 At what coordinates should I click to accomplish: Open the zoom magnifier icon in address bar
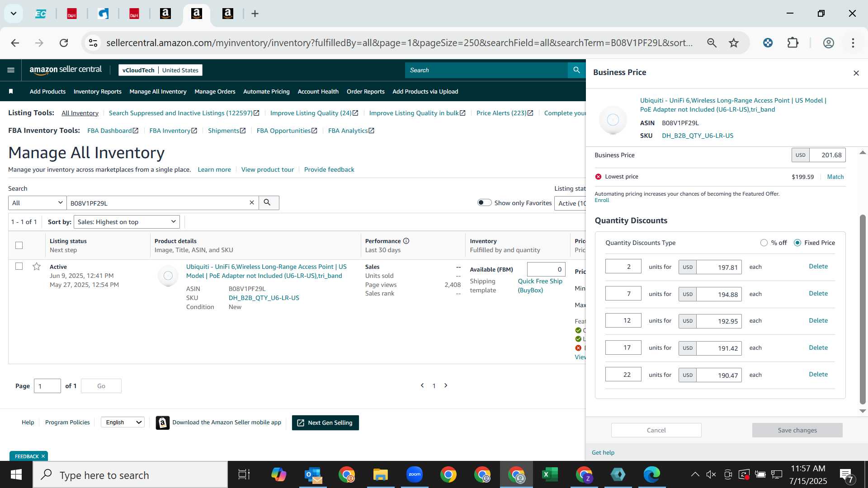pos(712,43)
